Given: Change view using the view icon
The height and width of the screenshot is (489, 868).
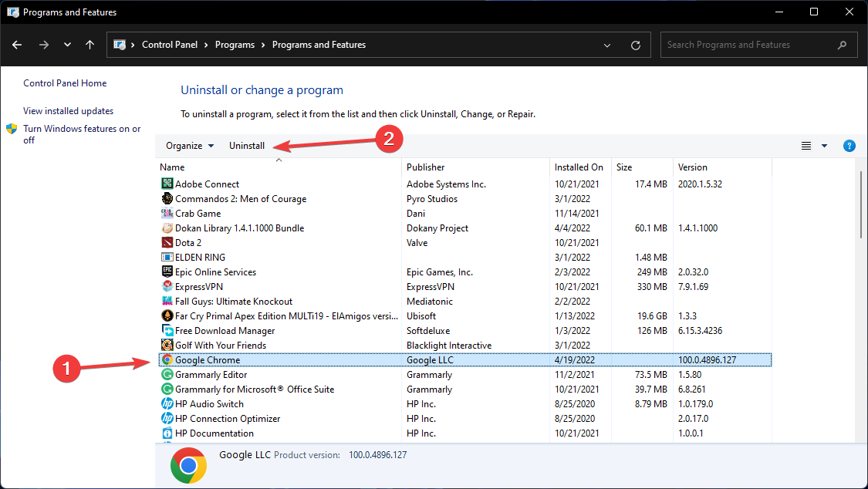Looking at the screenshot, I should (806, 146).
